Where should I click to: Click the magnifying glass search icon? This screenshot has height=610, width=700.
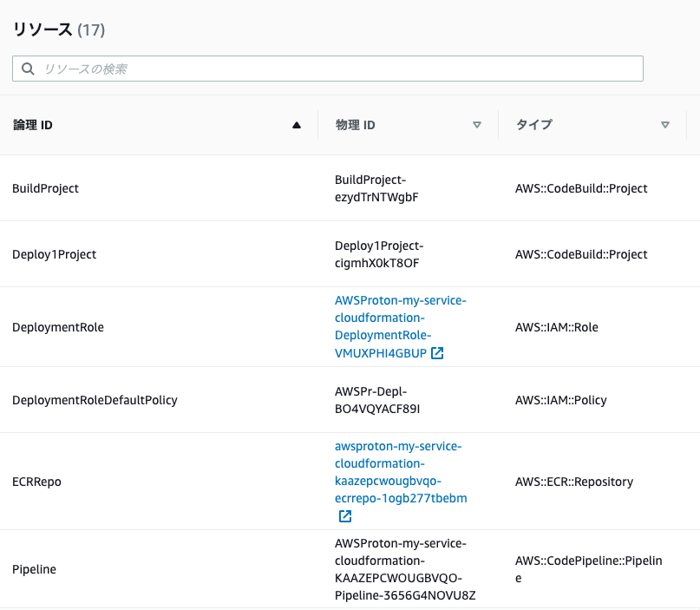coord(28,69)
